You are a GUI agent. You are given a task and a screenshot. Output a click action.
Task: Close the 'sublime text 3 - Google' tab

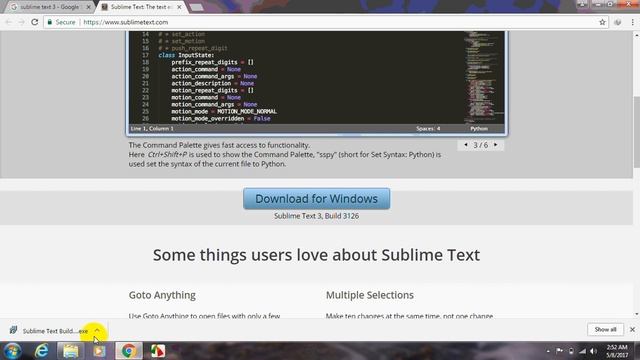coord(89,7)
